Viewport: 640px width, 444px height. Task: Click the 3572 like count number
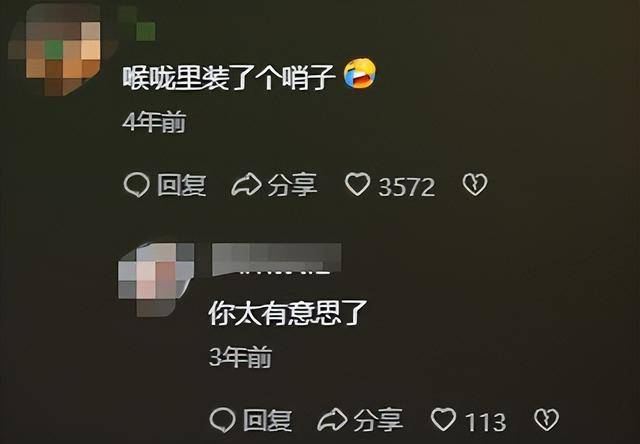[407, 187]
